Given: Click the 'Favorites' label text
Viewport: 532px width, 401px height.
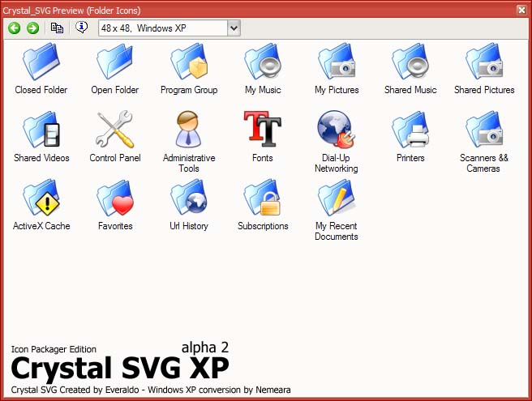Looking at the screenshot, I should (115, 226).
